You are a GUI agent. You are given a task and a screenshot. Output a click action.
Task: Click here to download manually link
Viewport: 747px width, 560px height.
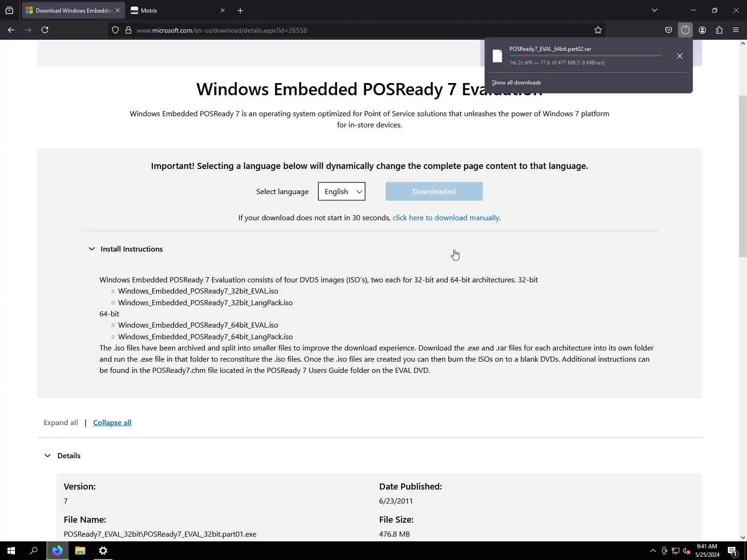pos(446,217)
